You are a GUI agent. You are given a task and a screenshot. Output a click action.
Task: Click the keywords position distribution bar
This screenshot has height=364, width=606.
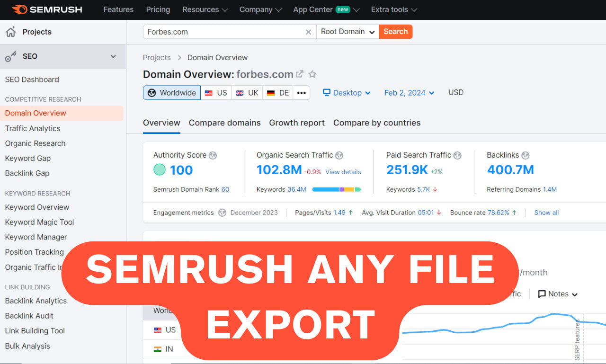(336, 189)
